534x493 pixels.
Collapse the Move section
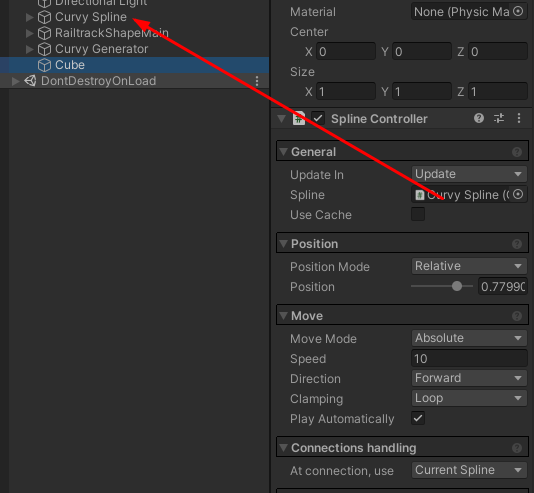click(283, 316)
